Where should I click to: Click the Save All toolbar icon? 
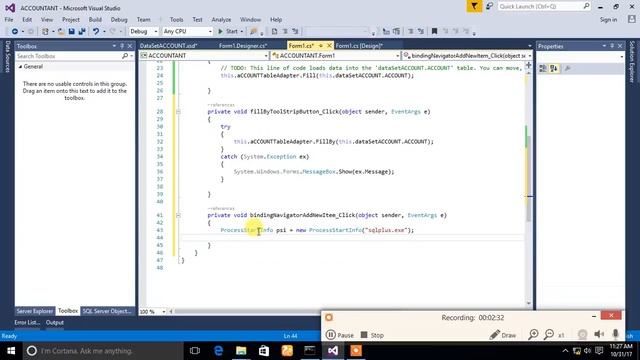(x=82, y=31)
